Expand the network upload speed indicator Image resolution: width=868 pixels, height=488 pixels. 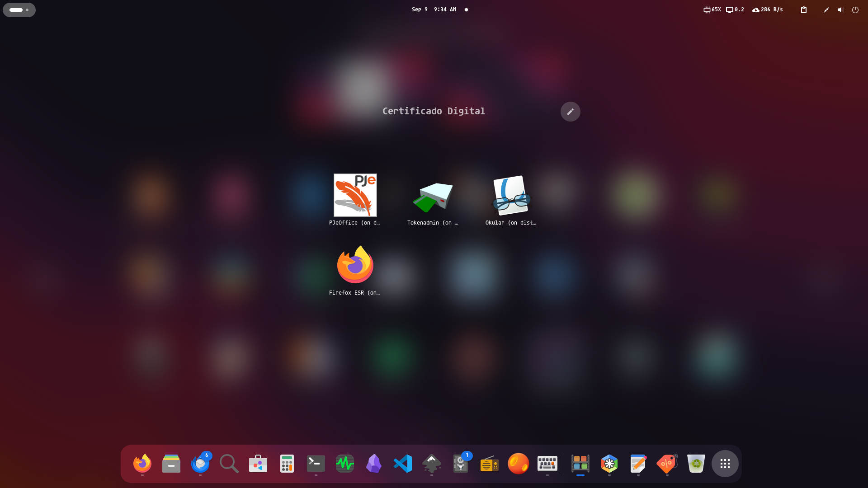pos(767,9)
